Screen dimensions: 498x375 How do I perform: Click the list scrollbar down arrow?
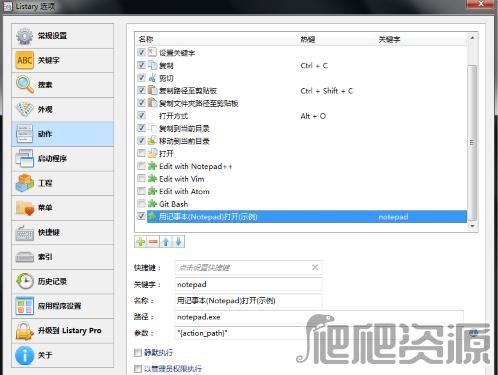point(472,226)
